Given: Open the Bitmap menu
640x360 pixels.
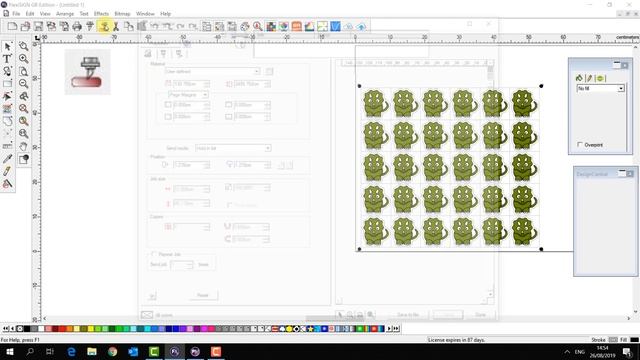Looking at the screenshot, I should [x=122, y=13].
